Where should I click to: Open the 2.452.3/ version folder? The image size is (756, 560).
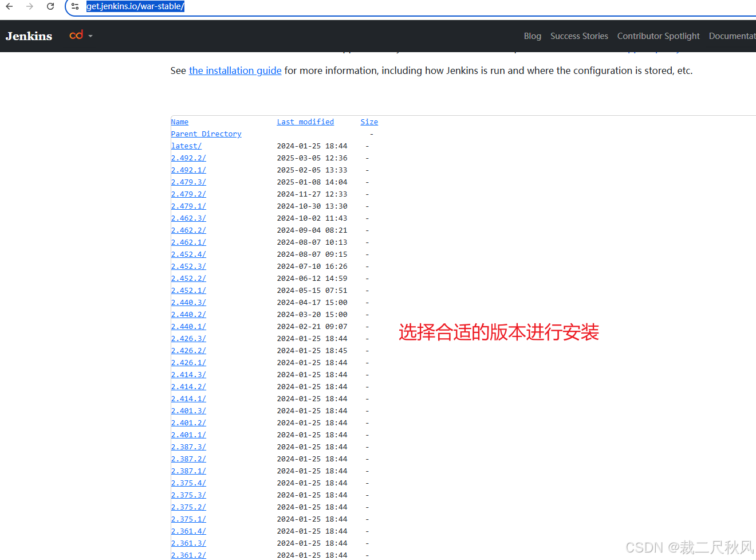point(188,267)
